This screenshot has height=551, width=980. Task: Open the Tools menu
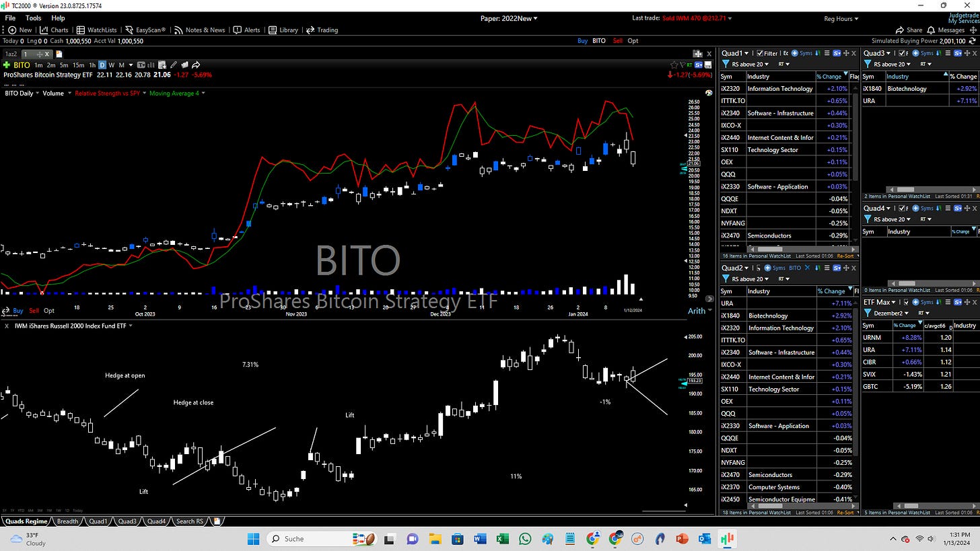(33, 18)
